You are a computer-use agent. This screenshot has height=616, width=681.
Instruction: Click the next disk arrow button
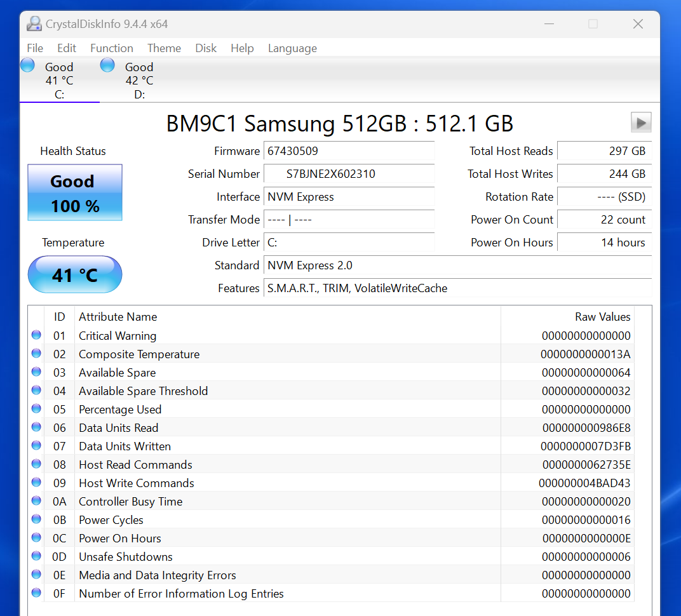(641, 123)
